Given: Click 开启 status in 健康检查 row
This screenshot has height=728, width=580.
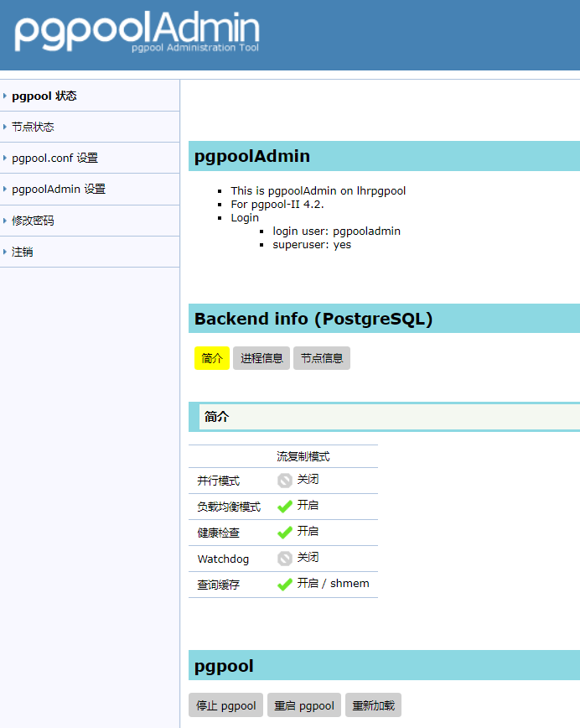Looking at the screenshot, I should click(x=308, y=531).
